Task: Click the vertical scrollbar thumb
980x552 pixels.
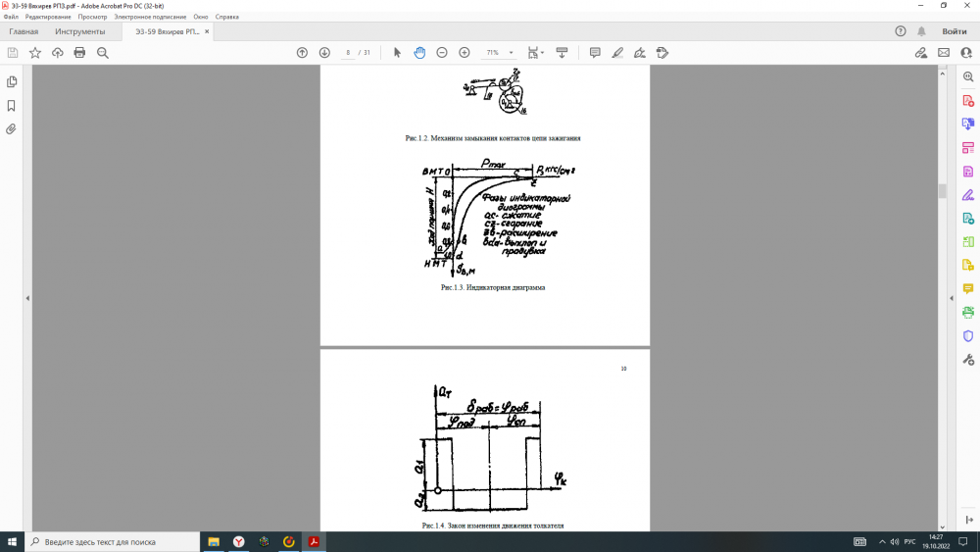Action: pyautogui.click(x=943, y=191)
